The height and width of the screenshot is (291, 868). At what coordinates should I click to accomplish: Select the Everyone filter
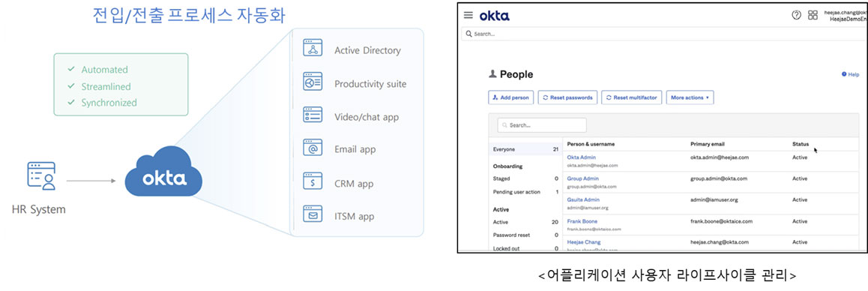point(525,149)
